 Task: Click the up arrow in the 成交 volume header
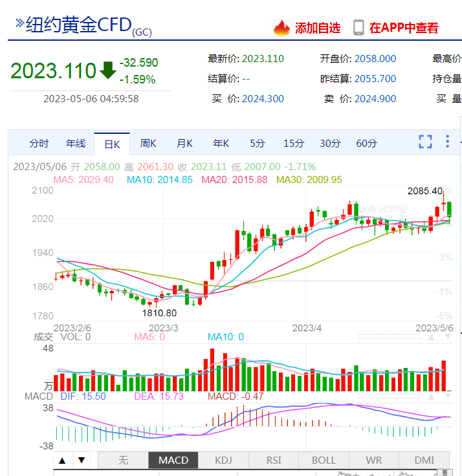point(431,337)
